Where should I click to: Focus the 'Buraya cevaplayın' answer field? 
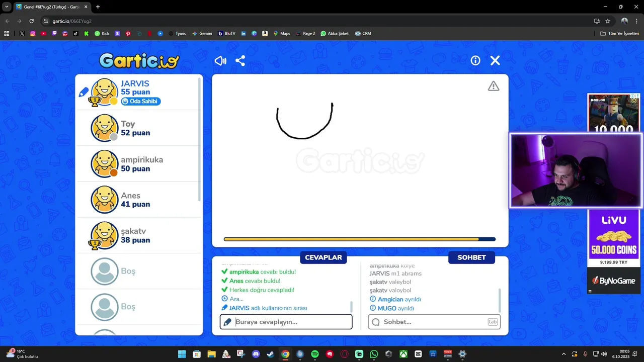pos(286,322)
